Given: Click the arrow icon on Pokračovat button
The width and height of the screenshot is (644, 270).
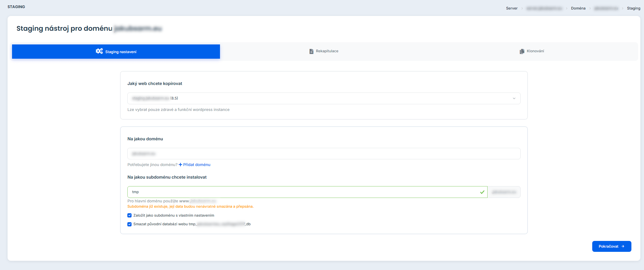Looking at the screenshot, I should coord(623,246).
